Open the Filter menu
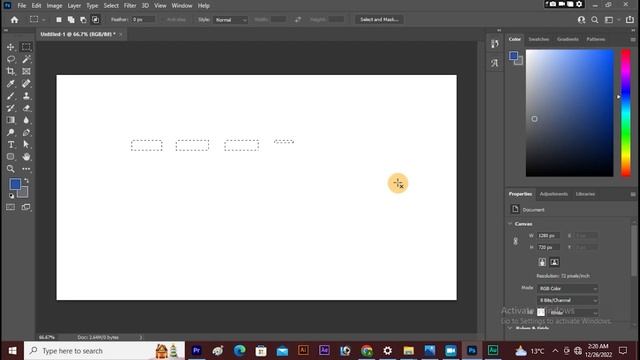Image resolution: width=640 pixels, height=360 pixels. (130, 6)
